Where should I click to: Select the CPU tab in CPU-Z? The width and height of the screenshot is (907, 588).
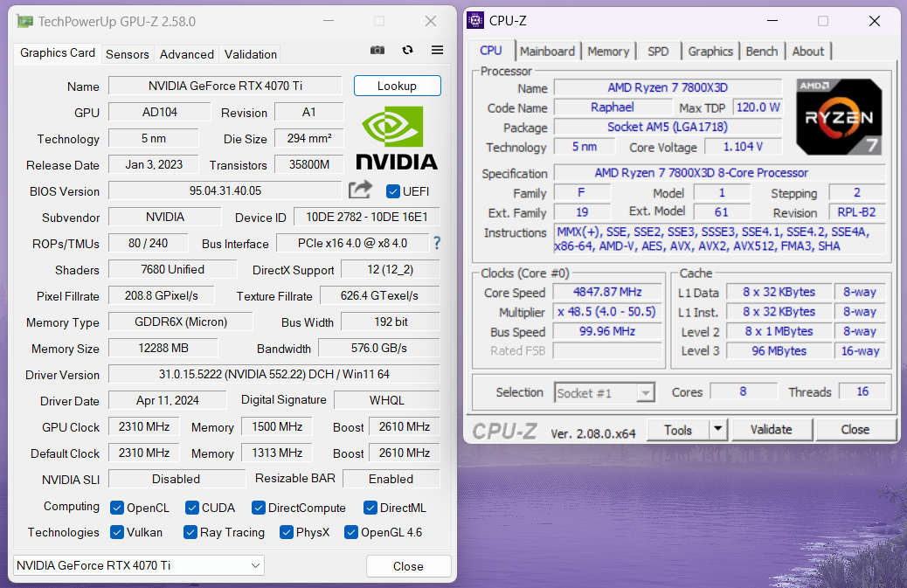pyautogui.click(x=491, y=51)
